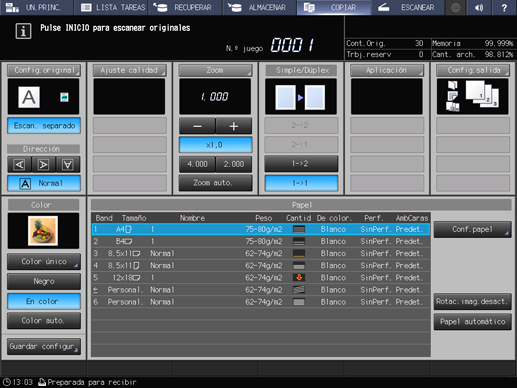Viewport: 517px width, 388px height.
Task: Select En color mode
Action: [44, 301]
